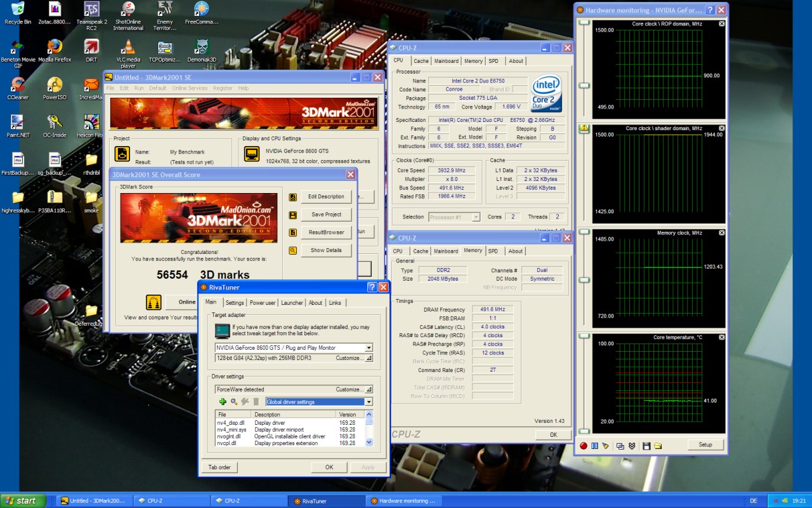
Task: Open the PowerISO desktop shortcut
Action: pos(55,89)
